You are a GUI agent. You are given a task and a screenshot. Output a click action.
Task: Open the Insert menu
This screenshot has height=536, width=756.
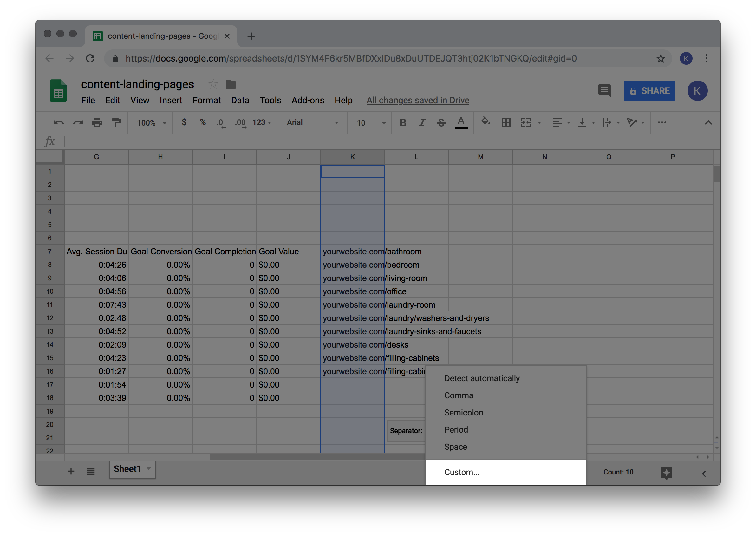[171, 100]
